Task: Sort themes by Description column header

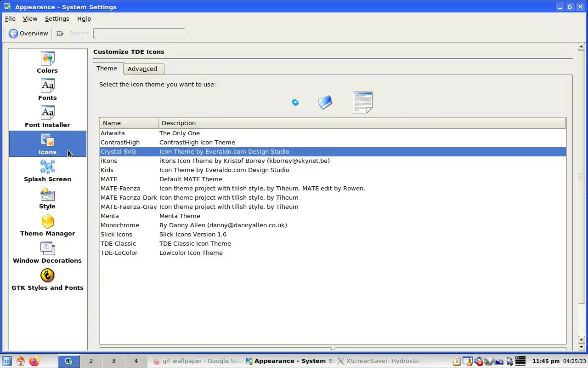Action: tap(362, 123)
